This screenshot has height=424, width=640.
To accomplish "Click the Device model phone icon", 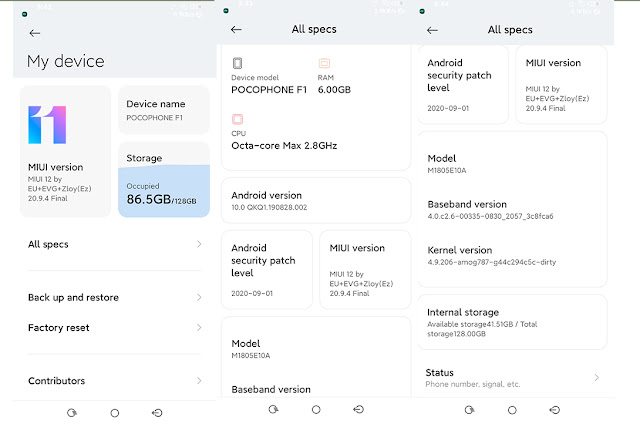I will (237, 63).
